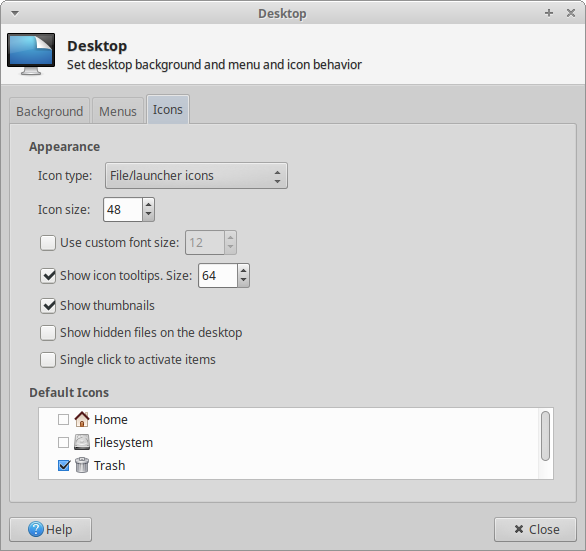Select the Trash row label
The width and height of the screenshot is (586, 551).
click(110, 466)
